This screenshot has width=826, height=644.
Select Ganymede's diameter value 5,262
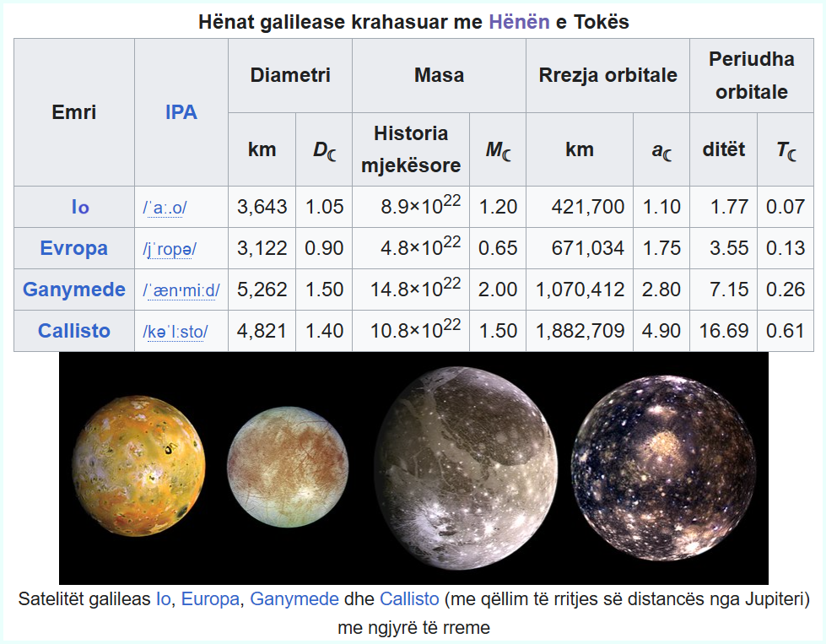[262, 290]
